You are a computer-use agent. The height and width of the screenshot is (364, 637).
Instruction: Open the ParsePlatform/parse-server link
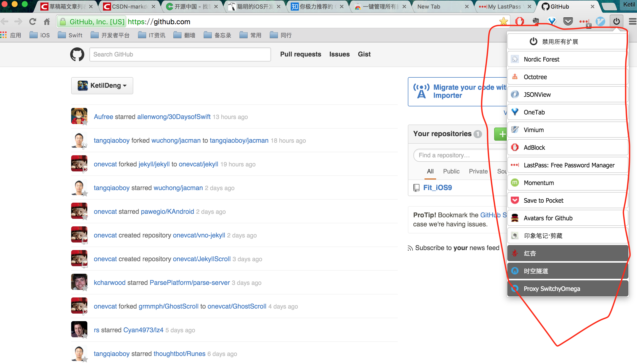click(190, 283)
